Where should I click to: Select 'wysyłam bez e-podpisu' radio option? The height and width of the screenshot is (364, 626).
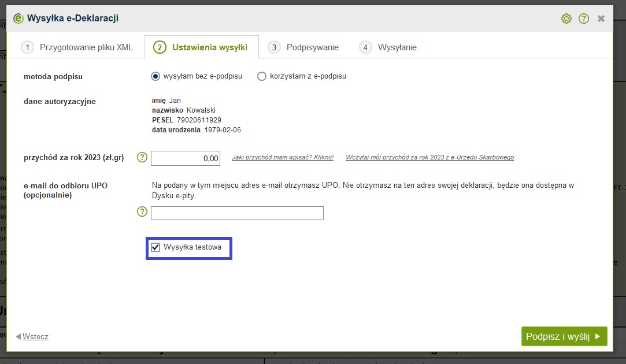tap(155, 76)
